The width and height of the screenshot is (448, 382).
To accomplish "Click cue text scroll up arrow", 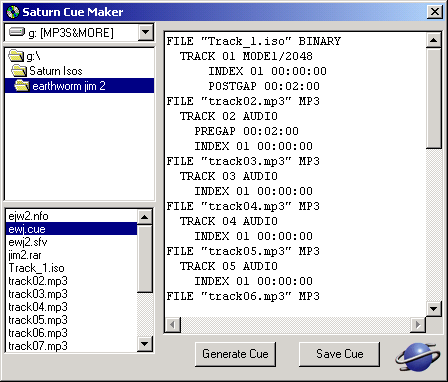I will pyautogui.click(x=433, y=41).
